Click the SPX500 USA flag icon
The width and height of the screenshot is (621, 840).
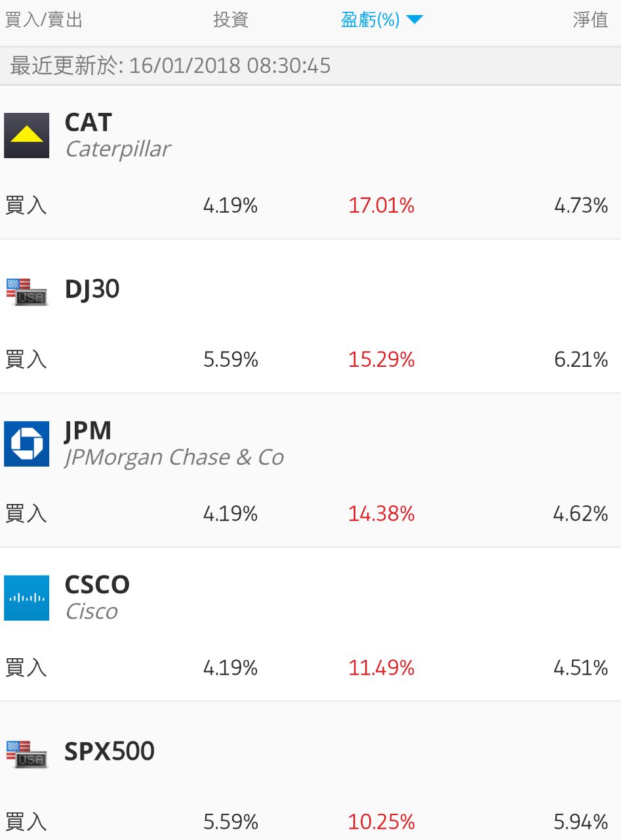coord(26,753)
